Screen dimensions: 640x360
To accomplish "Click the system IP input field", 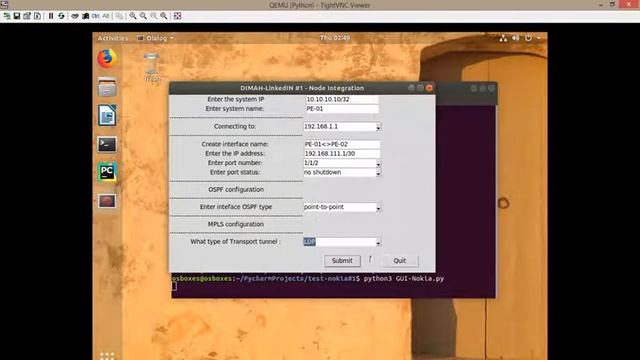I will point(342,99).
